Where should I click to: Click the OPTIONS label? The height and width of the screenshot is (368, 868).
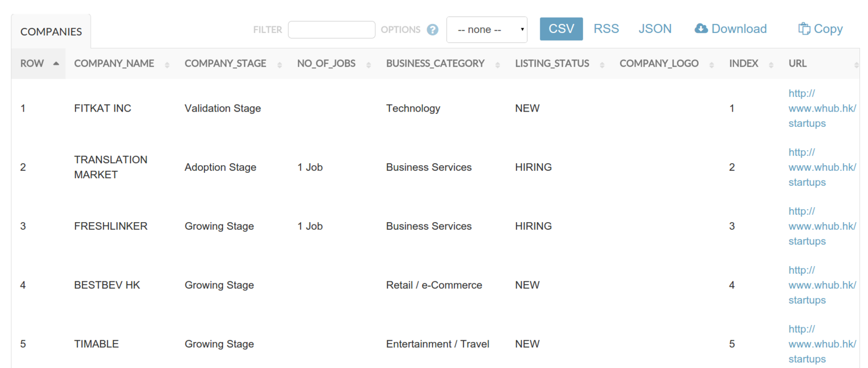coord(400,30)
